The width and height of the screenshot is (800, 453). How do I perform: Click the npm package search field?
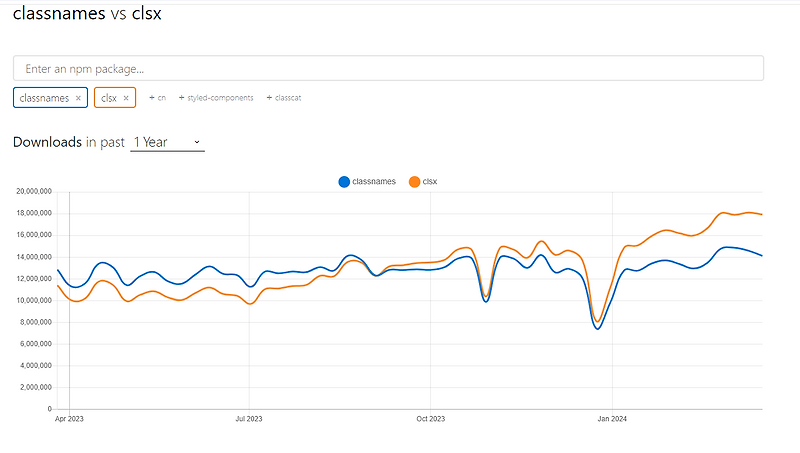(388, 68)
